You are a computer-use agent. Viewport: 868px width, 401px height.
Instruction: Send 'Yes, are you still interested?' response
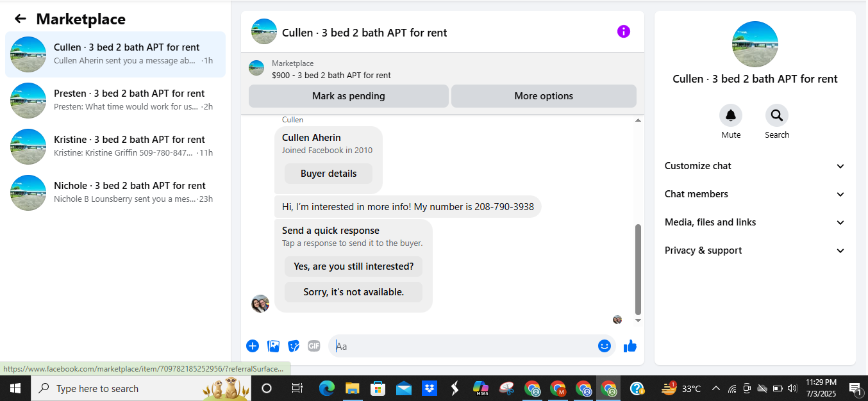point(354,266)
